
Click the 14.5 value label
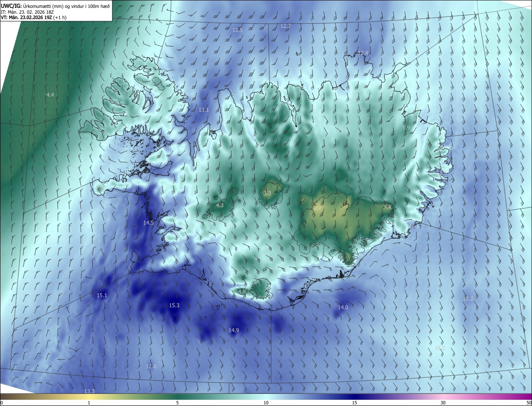[148, 223]
